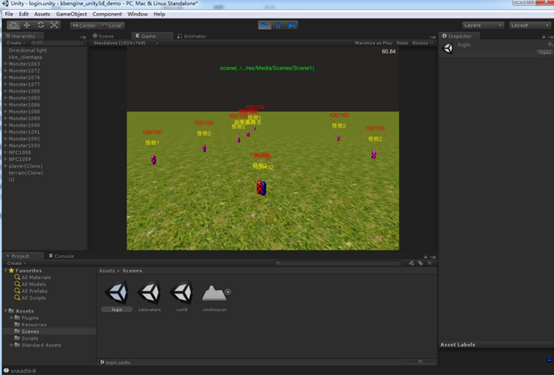Select the world scene asset
Viewport: 554px width, 375px height.
pos(182,296)
